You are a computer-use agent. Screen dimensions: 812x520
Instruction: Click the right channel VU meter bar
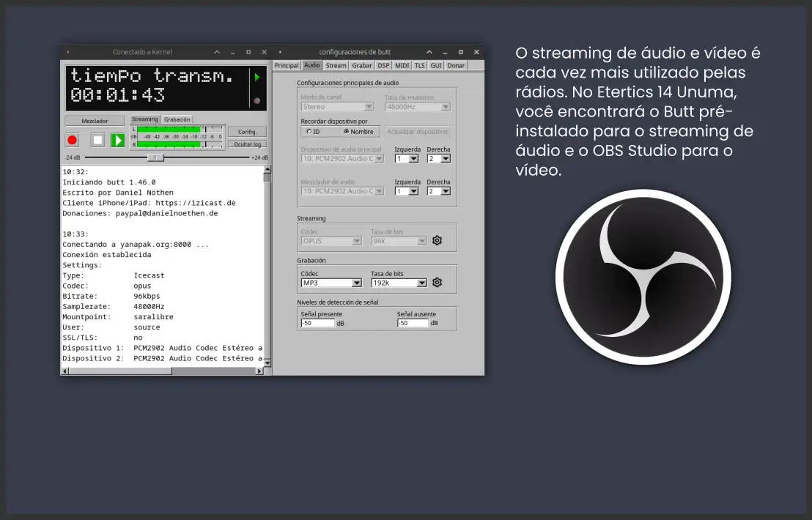tap(180, 145)
